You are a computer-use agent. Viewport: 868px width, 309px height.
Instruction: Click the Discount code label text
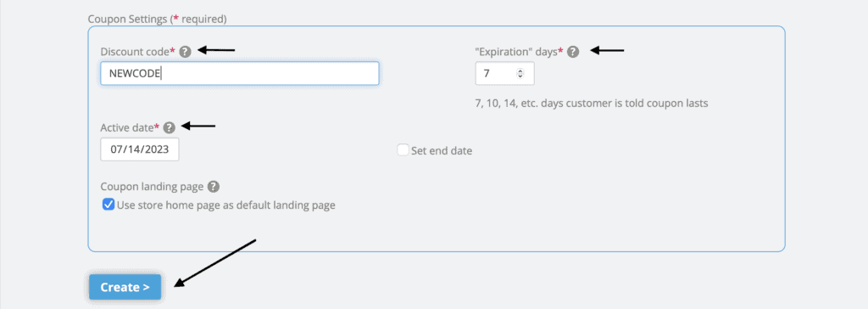point(138,52)
